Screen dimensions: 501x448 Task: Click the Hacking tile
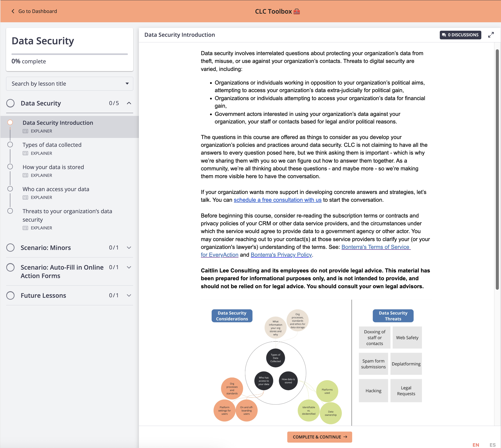[373, 391]
